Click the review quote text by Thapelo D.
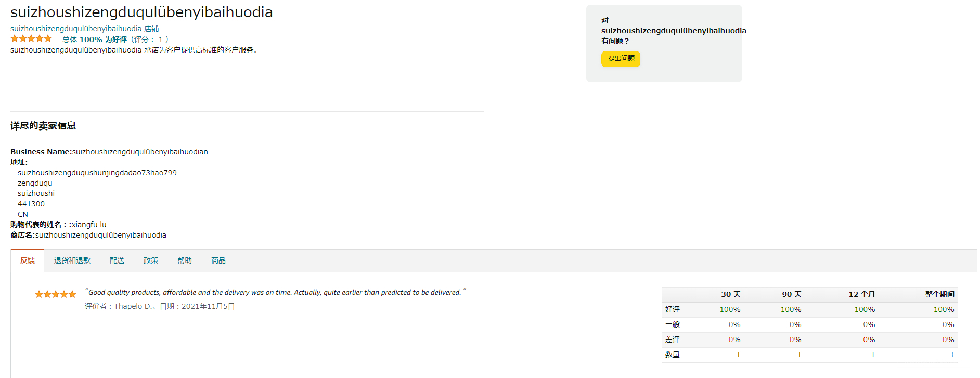 275,292
